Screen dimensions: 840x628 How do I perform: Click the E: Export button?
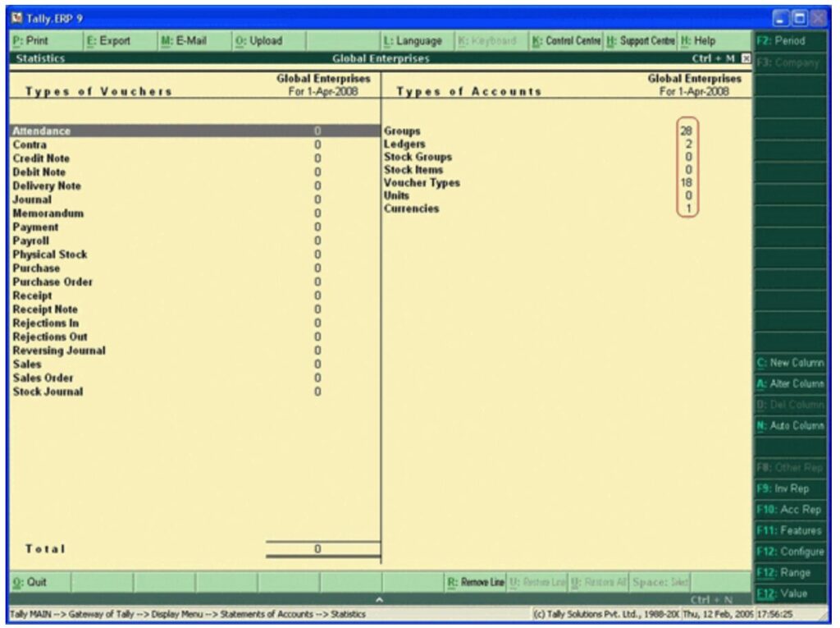[121, 41]
